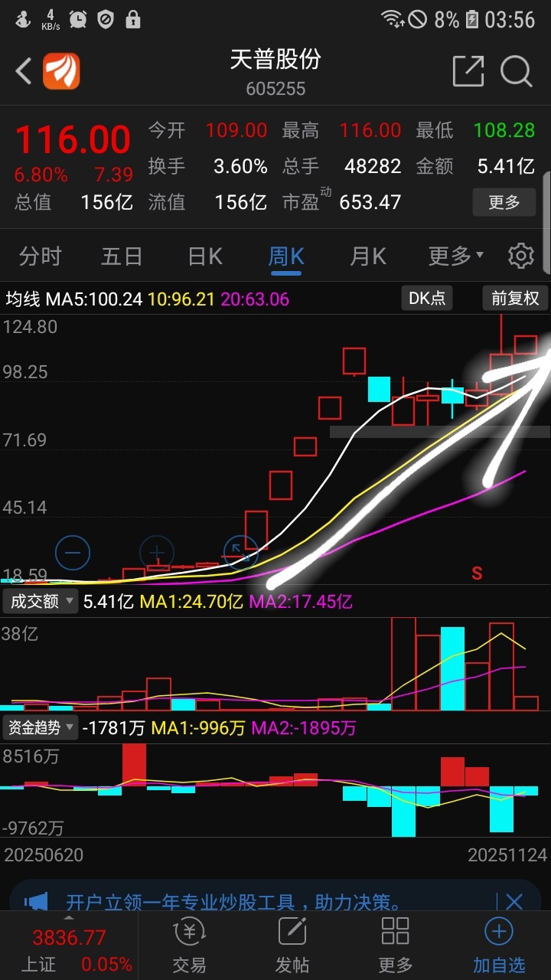Tap the 20250620 start date label
551x980 pixels.
[44, 854]
